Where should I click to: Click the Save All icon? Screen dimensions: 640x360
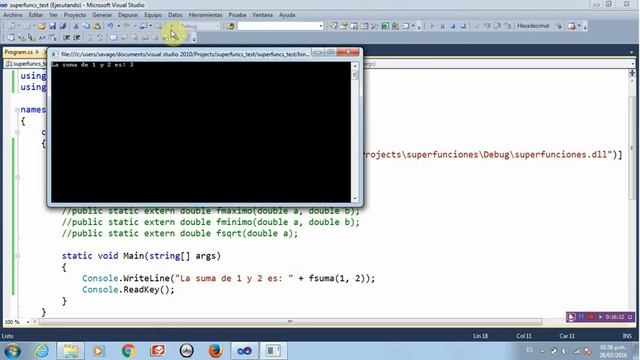pos(63,26)
